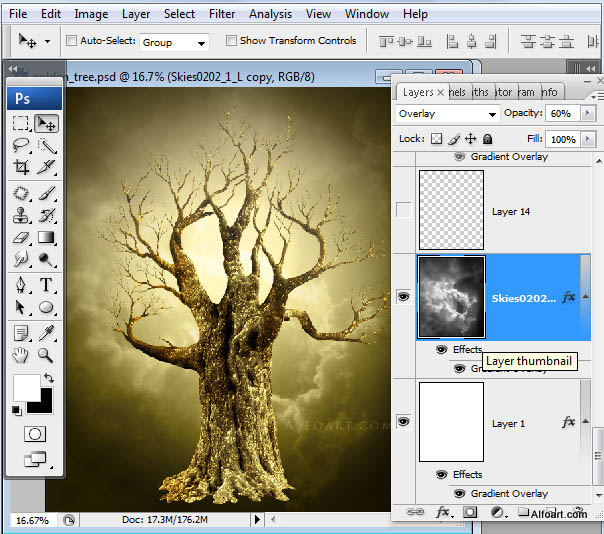Add a layer mask from panel bottom
Screen dimensions: 604x534
pyautogui.click(x=468, y=512)
